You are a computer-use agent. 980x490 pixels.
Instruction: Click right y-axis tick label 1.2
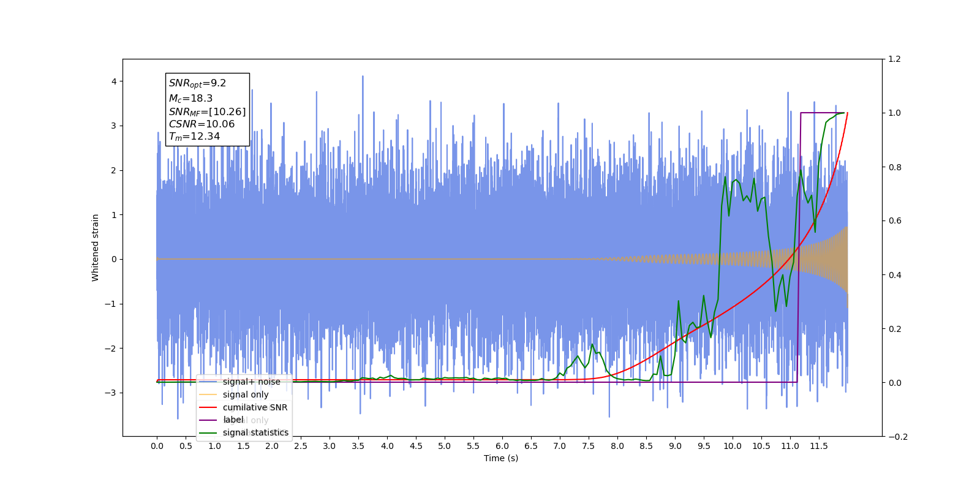pyautogui.click(x=894, y=59)
